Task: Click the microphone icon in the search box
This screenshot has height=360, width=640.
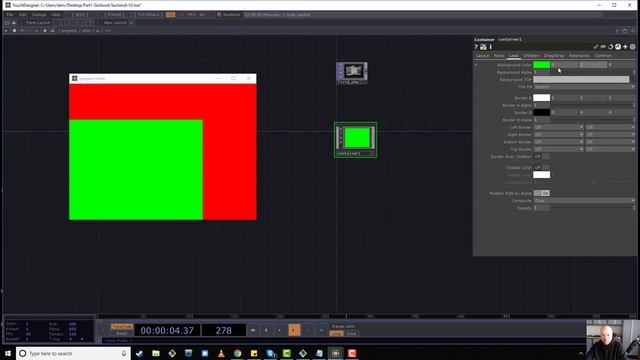Action: pos(124,353)
